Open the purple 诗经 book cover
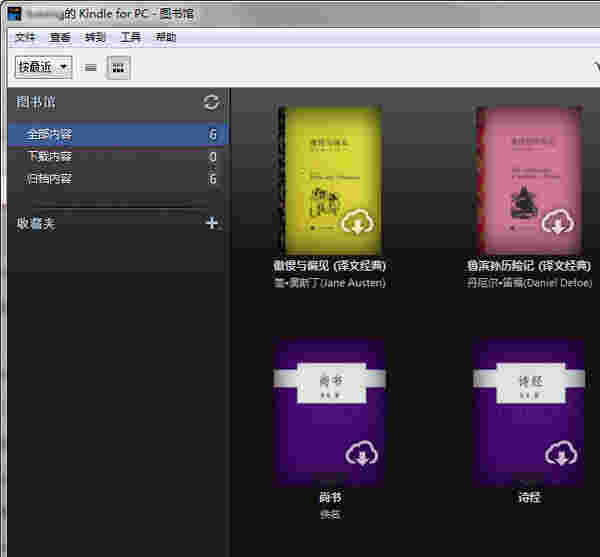Viewport: 600px width, 557px height. pos(527,410)
